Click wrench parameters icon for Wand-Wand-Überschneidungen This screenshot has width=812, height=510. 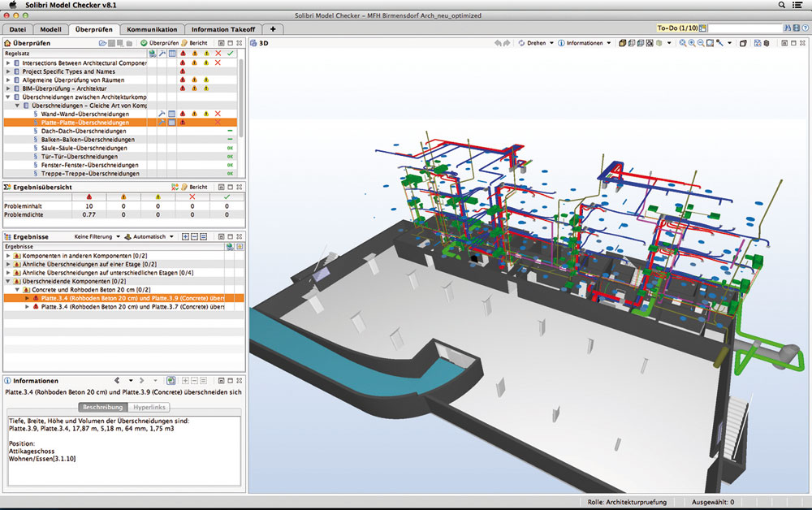pos(162,114)
